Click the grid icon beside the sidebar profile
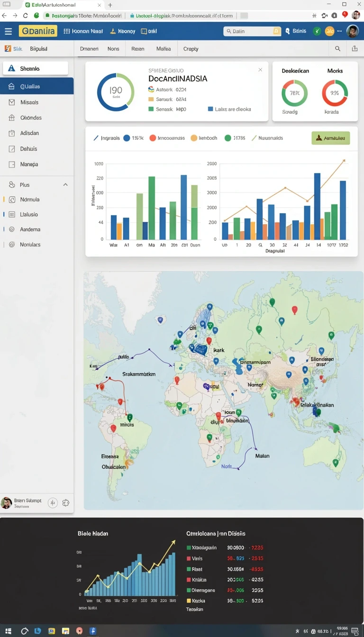 (53, 503)
